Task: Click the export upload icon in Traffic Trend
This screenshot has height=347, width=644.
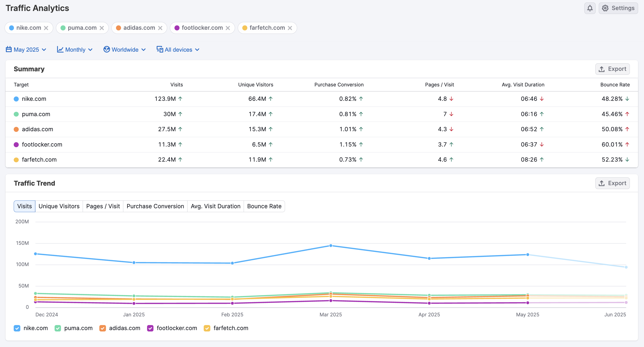Action: coord(602,183)
